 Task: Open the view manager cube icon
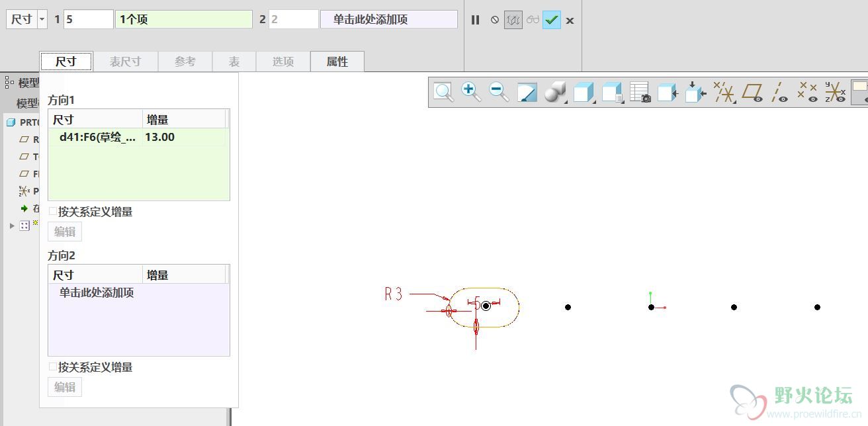pos(612,92)
